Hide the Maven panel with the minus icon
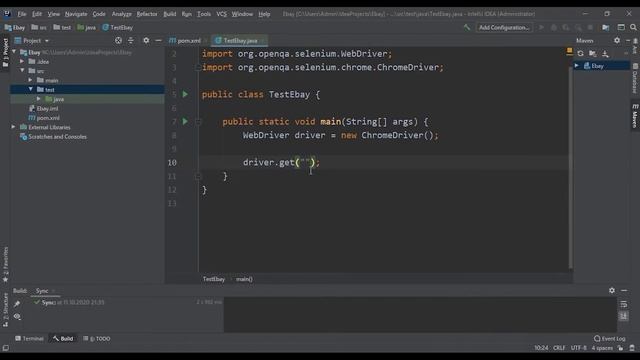This screenshot has width=640, height=360. (x=628, y=40)
